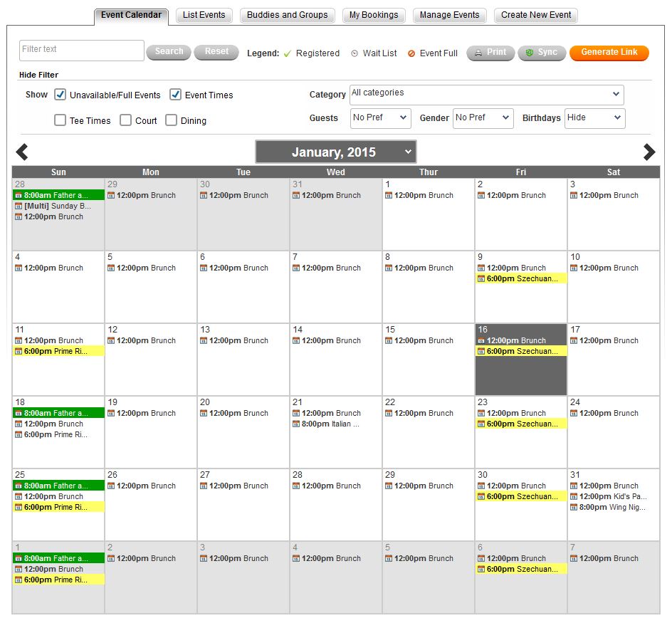Go to previous month with left arrow
This screenshot has width=672, height=623.
[22, 152]
